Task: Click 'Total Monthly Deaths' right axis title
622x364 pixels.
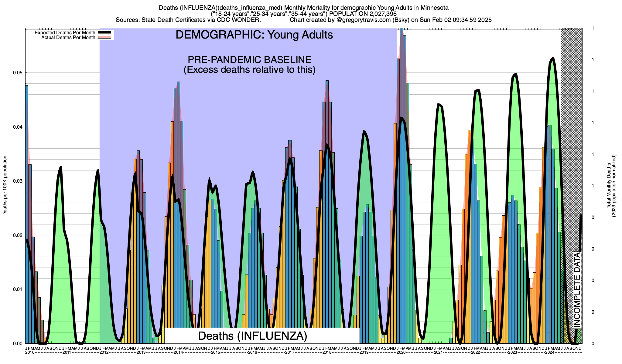Action: 609,186
